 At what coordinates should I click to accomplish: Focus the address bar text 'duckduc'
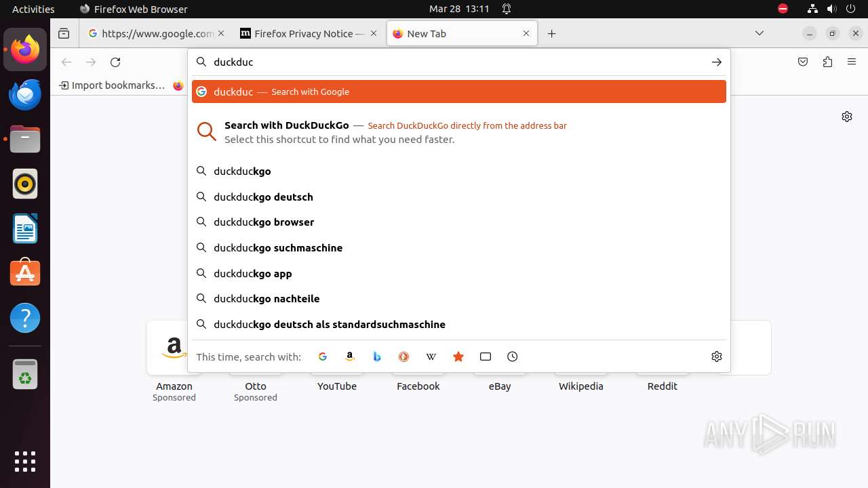[x=233, y=62]
